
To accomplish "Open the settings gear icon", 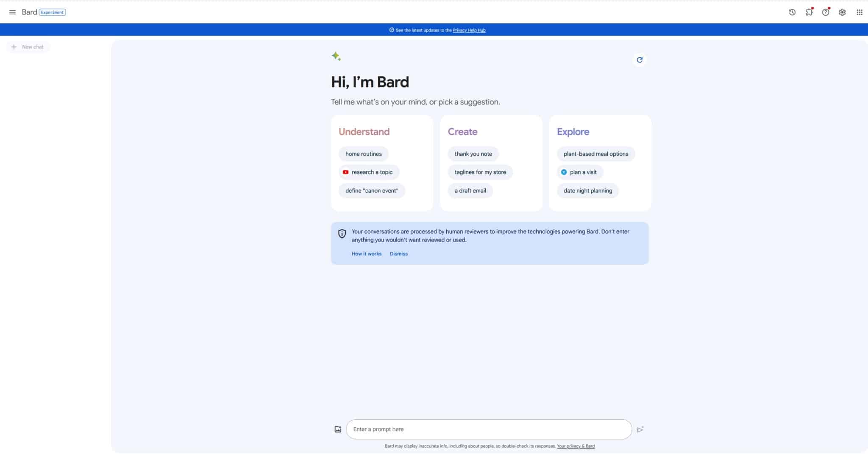I will pyautogui.click(x=842, y=12).
